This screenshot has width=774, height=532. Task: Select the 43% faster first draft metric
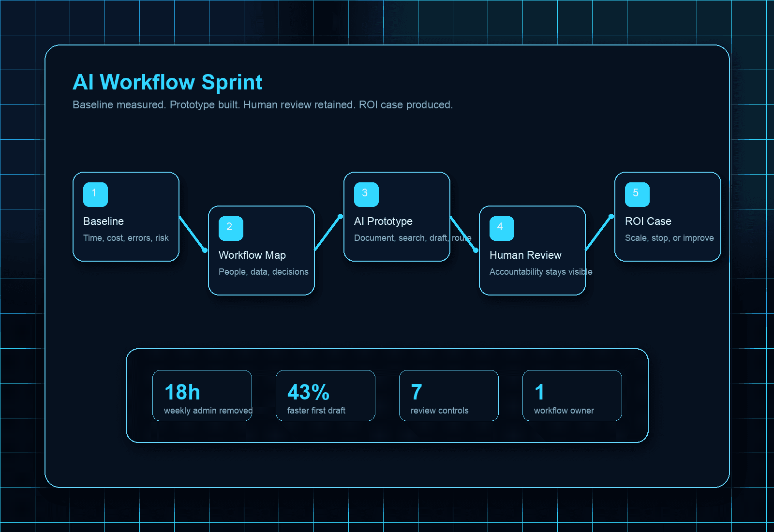point(325,396)
